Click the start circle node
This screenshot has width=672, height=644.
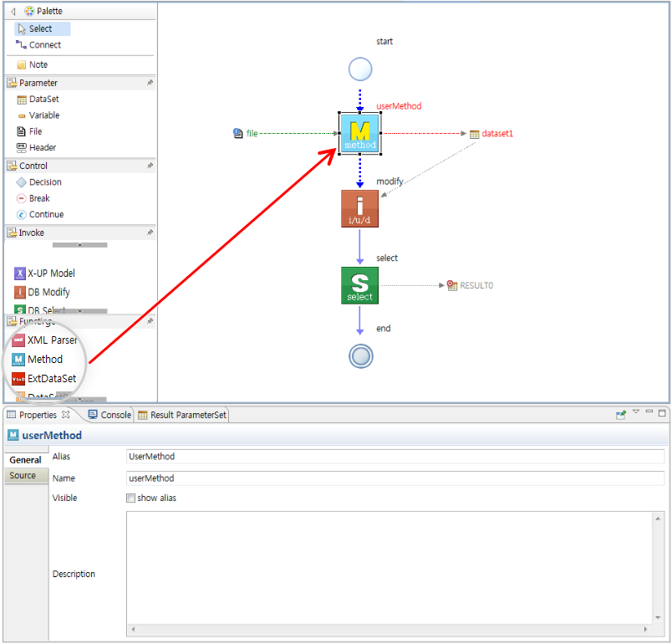coord(360,69)
